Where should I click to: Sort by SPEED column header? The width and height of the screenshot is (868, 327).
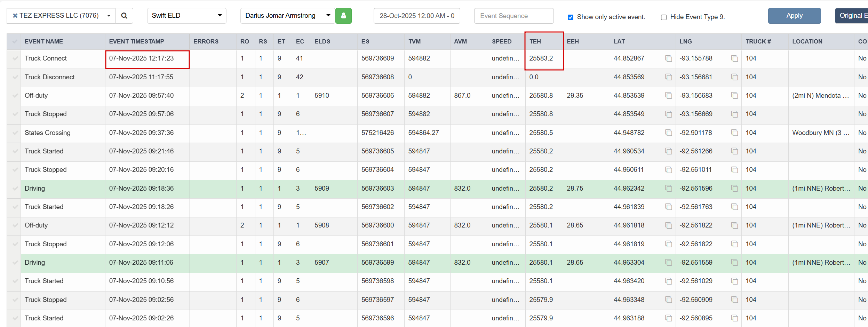(502, 41)
